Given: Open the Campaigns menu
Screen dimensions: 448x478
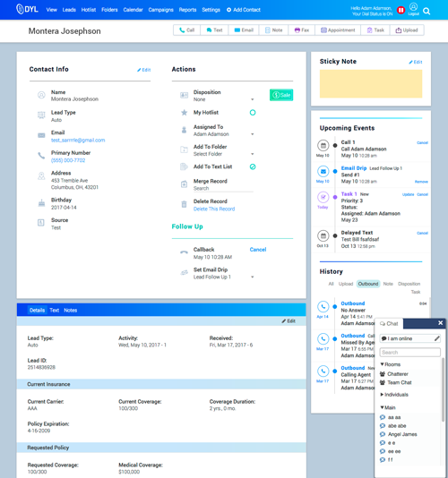Looking at the screenshot, I should click(160, 10).
